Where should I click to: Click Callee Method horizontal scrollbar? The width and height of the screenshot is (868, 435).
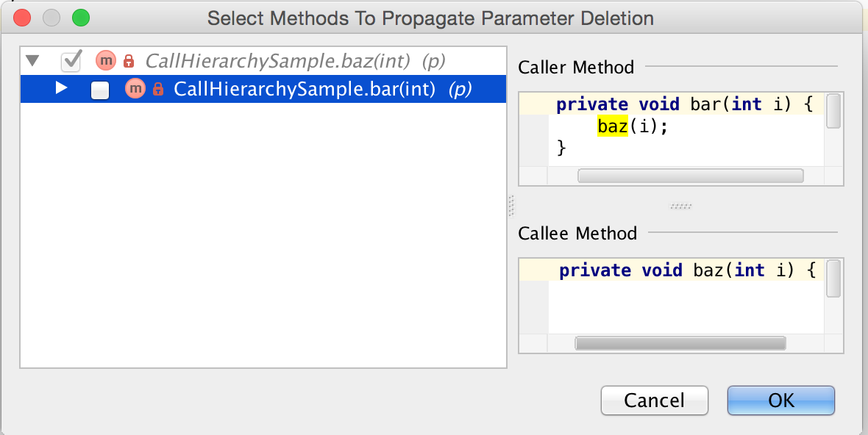pos(680,343)
